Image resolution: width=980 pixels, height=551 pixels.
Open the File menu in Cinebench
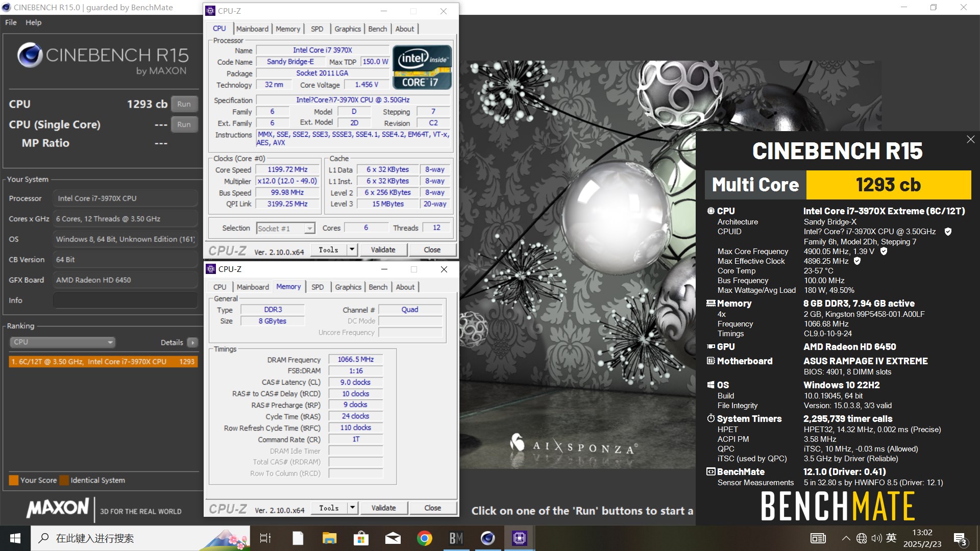11,22
